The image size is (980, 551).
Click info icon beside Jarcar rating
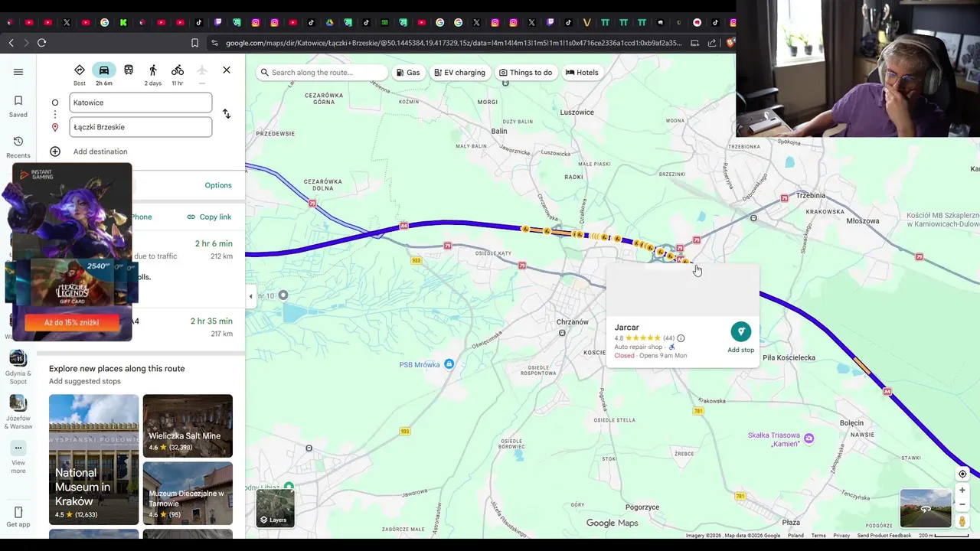(681, 338)
